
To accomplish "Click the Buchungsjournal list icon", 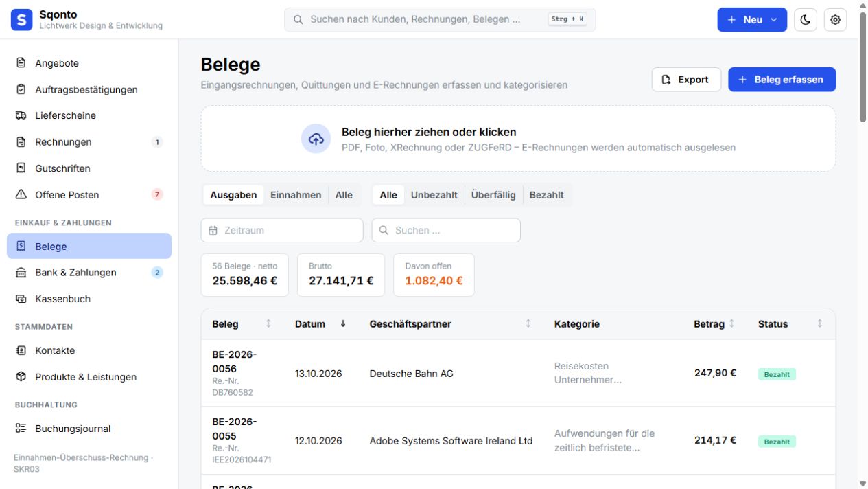I will click(21, 429).
